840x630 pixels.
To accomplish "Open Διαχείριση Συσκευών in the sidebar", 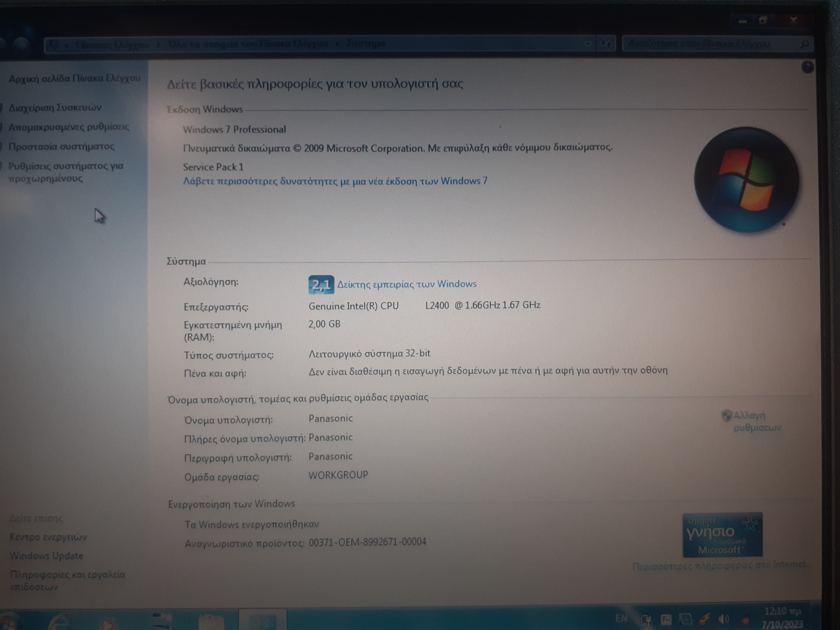I will [x=55, y=108].
